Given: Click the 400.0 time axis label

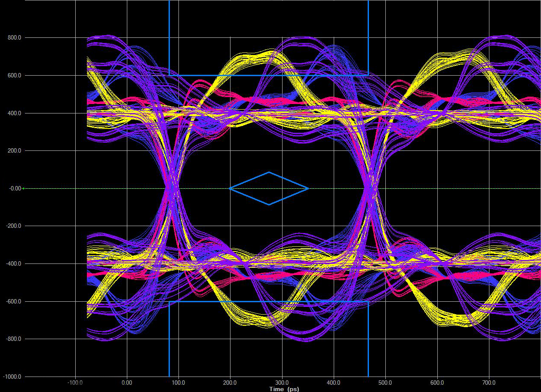Looking at the screenshot, I should click(334, 382).
